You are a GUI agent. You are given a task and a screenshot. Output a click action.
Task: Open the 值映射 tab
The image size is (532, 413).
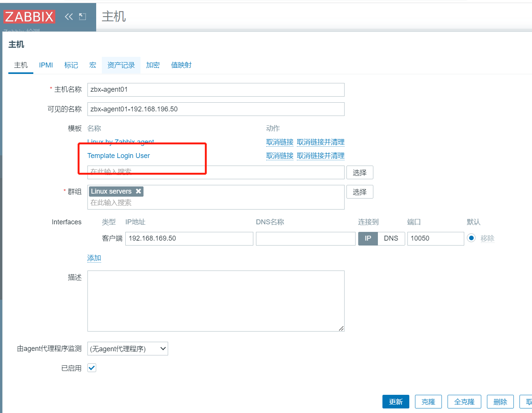pyautogui.click(x=181, y=65)
